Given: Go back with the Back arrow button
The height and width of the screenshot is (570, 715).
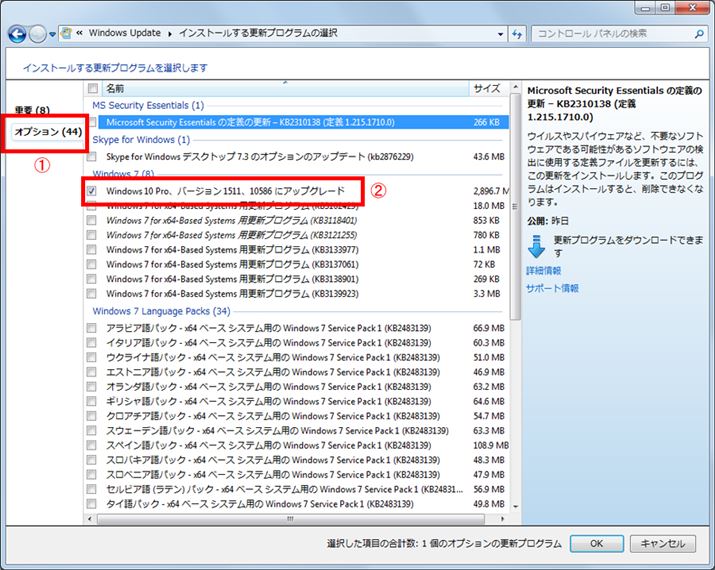Looking at the screenshot, I should click(x=17, y=34).
